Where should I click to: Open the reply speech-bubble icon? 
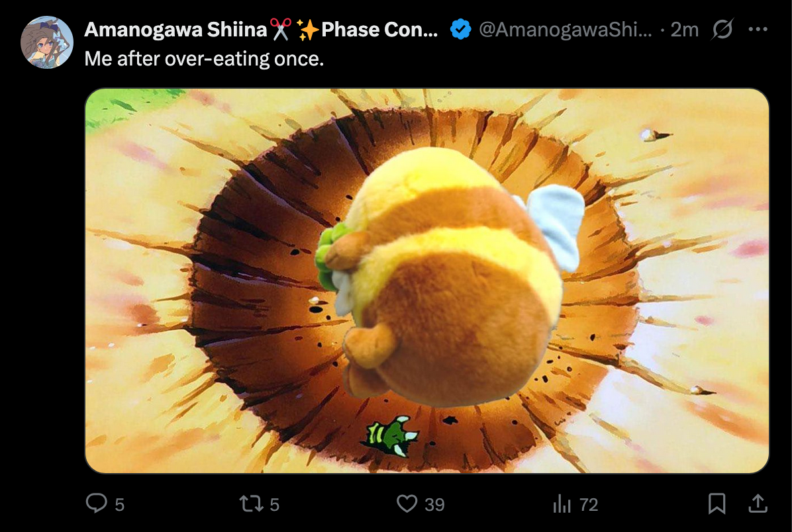[x=96, y=504]
